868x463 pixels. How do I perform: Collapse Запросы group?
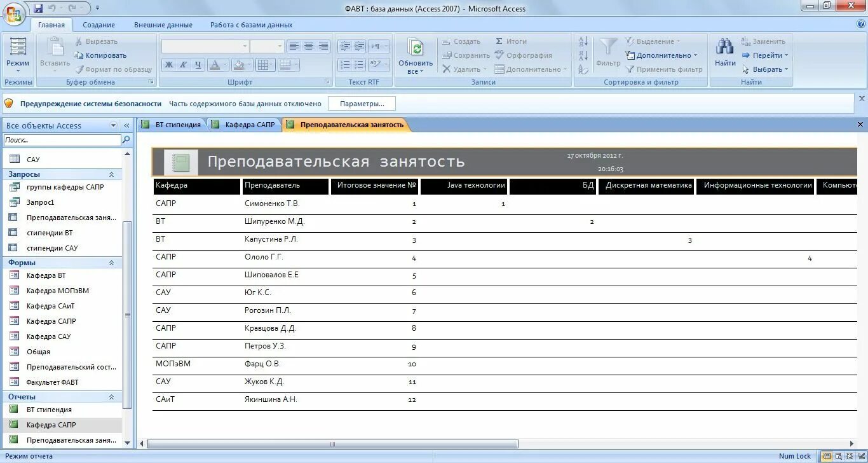[111, 174]
